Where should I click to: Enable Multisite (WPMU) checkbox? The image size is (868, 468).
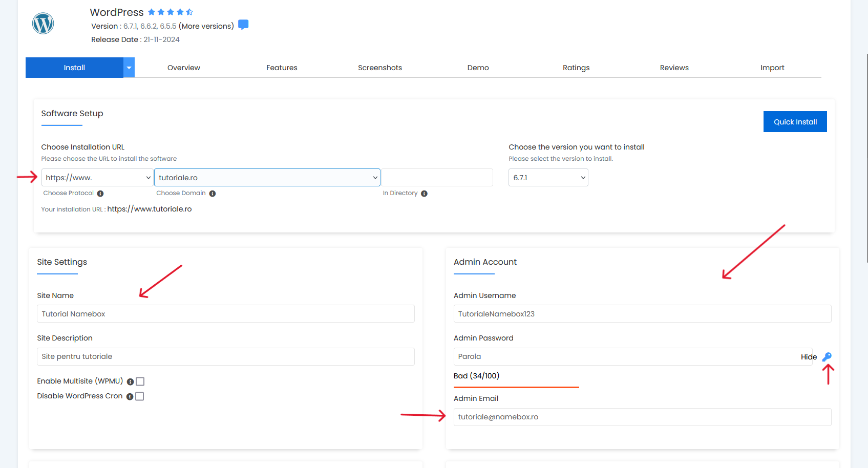click(140, 381)
